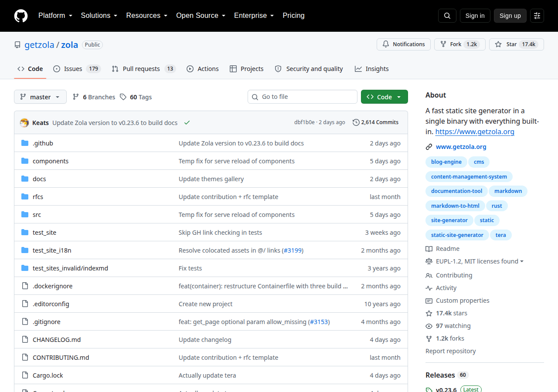This screenshot has width=558, height=392.
Task: Open the Pricing link in header
Action: point(294,16)
